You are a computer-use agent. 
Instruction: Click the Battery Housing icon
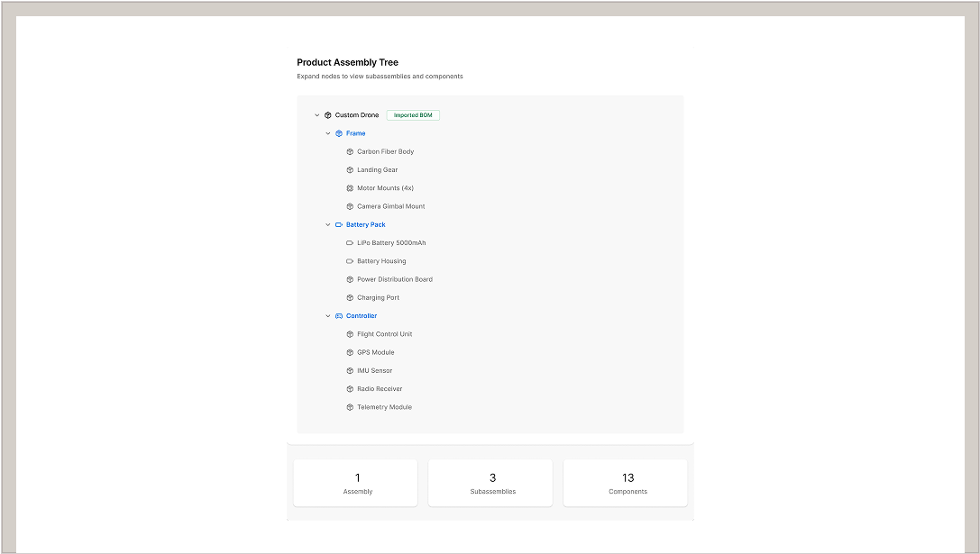[x=350, y=261]
